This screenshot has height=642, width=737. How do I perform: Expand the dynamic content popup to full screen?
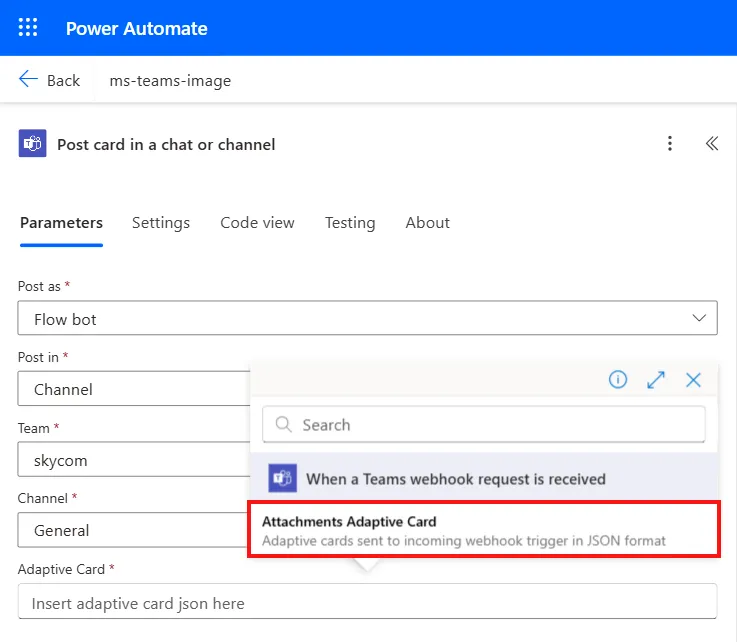(656, 380)
